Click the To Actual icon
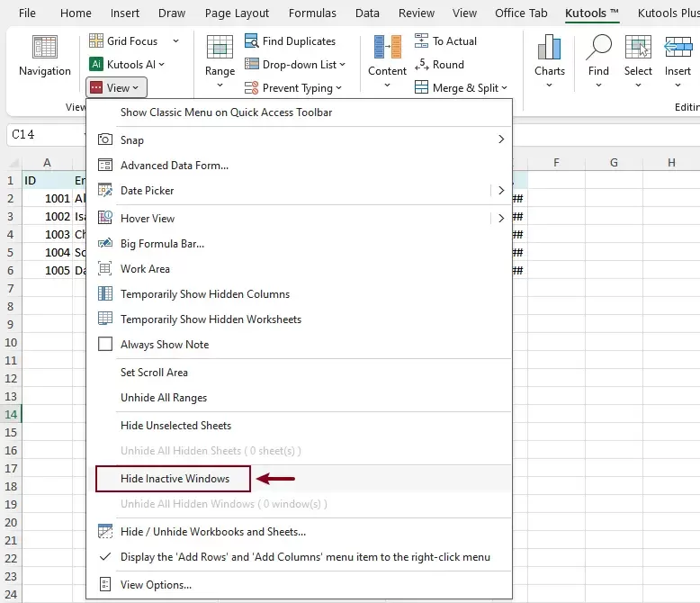The height and width of the screenshot is (603, 700). tap(421, 40)
